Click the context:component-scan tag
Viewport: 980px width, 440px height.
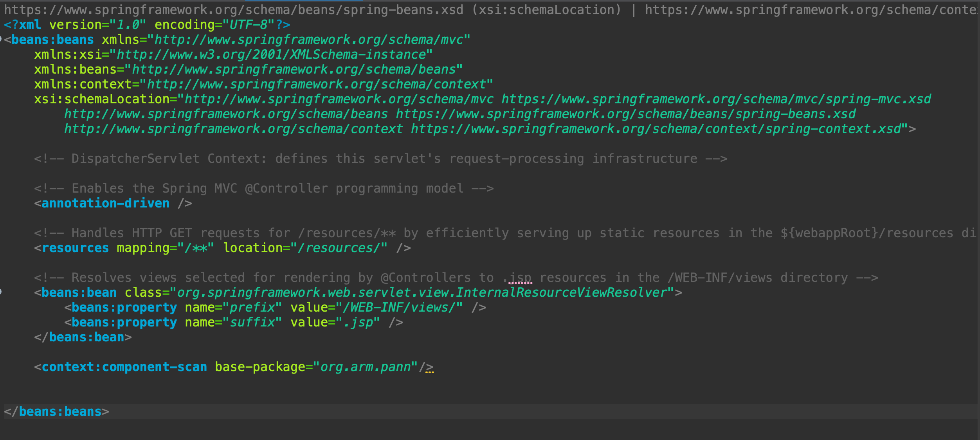pos(124,367)
